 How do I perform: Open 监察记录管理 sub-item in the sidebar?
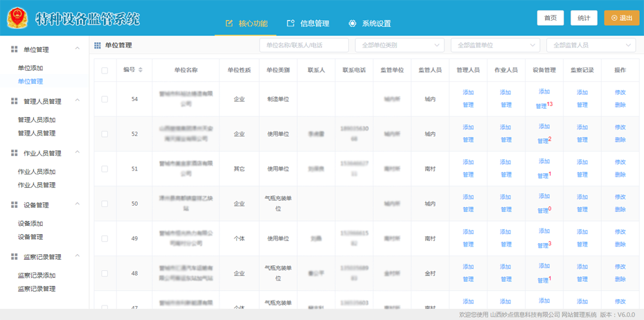coord(37,288)
